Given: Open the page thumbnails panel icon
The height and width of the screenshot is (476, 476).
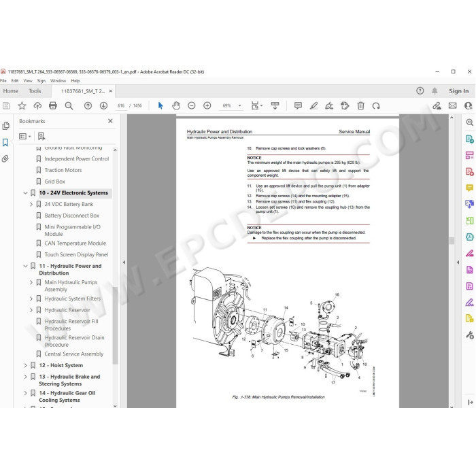Looking at the screenshot, I should [5, 126].
